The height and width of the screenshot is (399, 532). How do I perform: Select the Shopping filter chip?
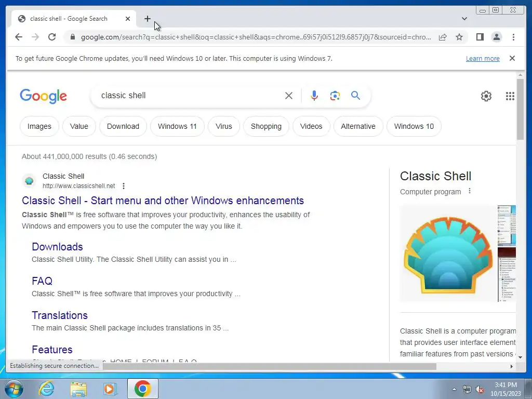266,126
